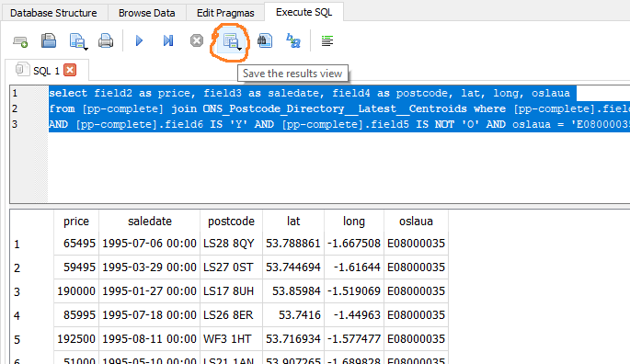
Task: Open the Edit Pragmas tab
Action: (x=225, y=13)
